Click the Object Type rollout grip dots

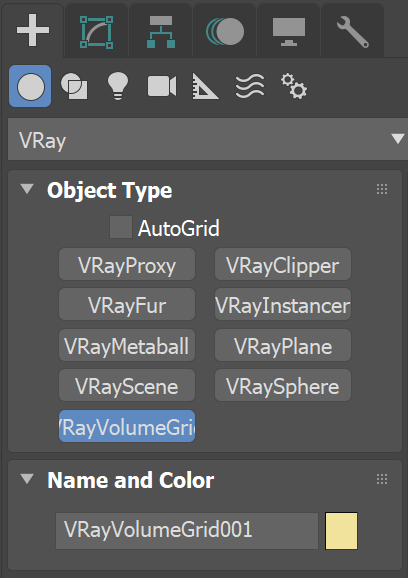point(382,189)
